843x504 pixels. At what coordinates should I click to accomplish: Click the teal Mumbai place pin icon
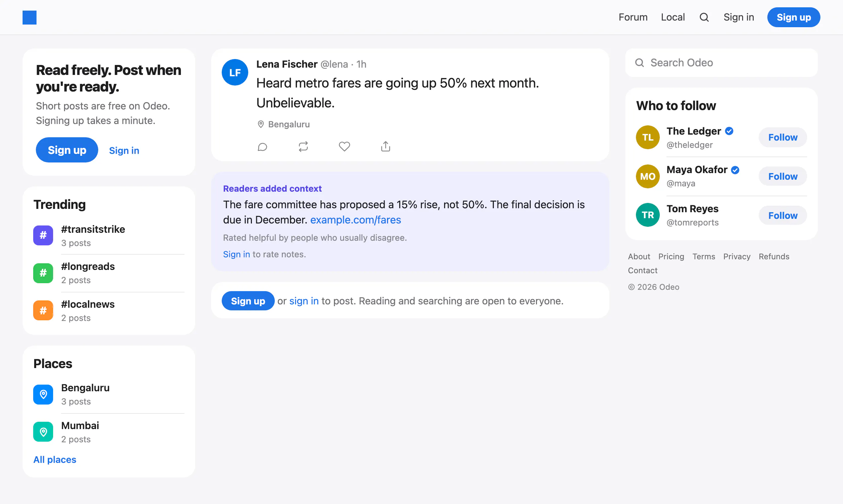pos(43,432)
